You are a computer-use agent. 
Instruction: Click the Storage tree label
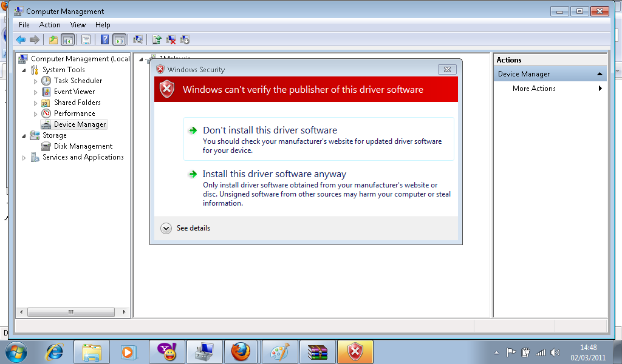55,135
